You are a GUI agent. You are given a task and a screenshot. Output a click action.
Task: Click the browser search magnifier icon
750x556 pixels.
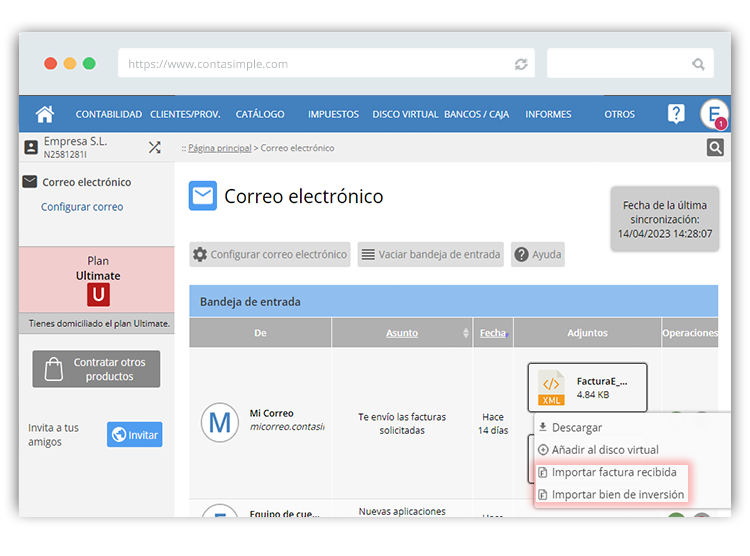tap(698, 64)
